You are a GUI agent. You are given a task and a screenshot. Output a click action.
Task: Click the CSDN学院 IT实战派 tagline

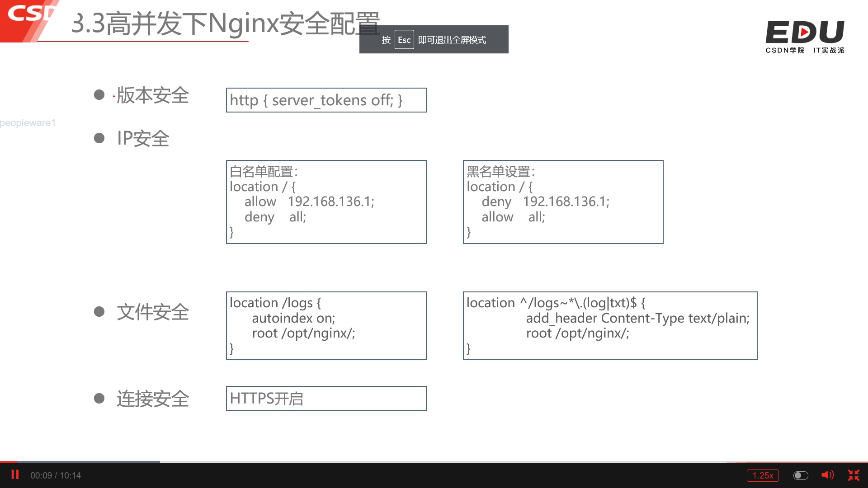805,50
